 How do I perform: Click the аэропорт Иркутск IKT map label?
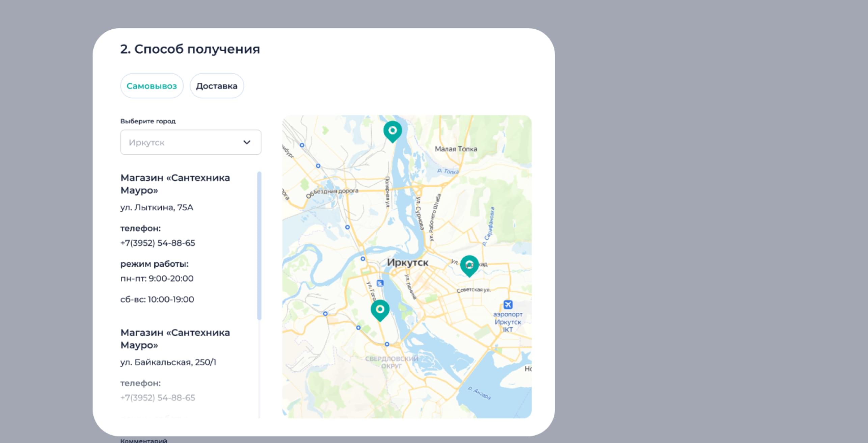[508, 322]
